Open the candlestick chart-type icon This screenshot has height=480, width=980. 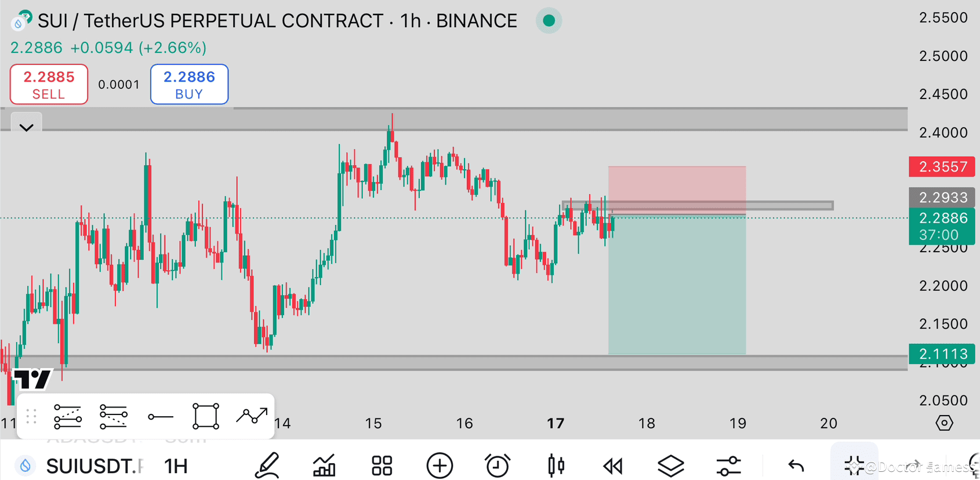555,465
